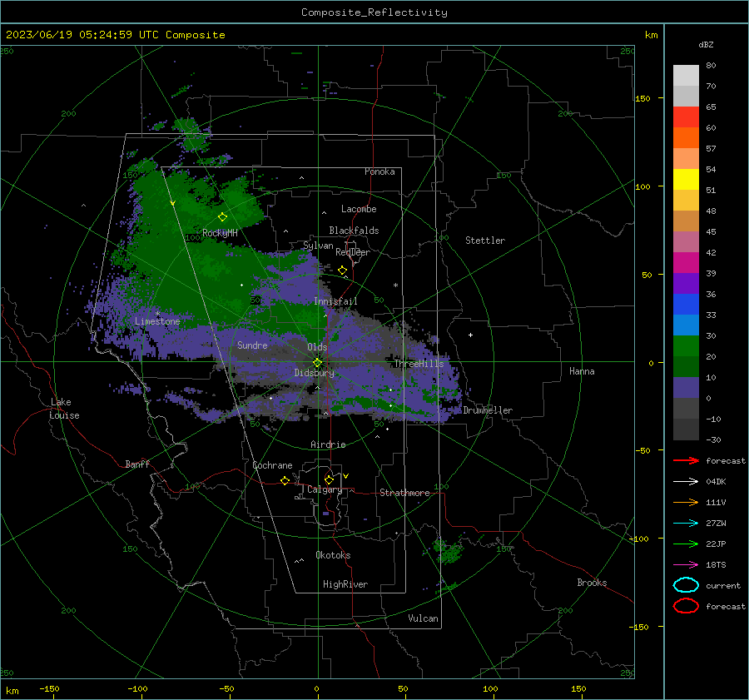Click the Composite_Reflectivity title text
This screenshot has width=749, height=700.
click(374, 12)
